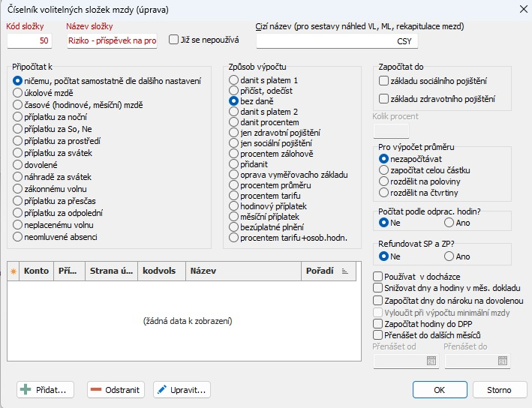Choose danit procentem calculation method
The height and width of the screenshot is (408, 532).
(x=234, y=122)
